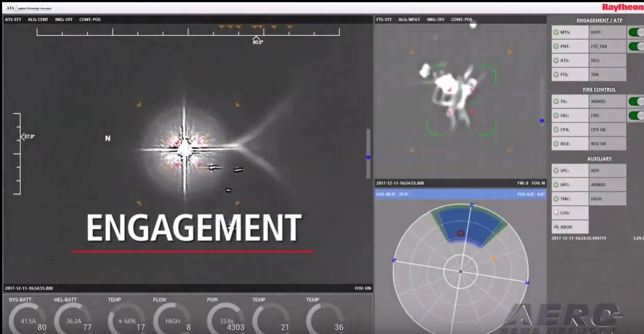Click the FTS TRK mode field
This screenshot has height=334, width=644.
pos(607,75)
